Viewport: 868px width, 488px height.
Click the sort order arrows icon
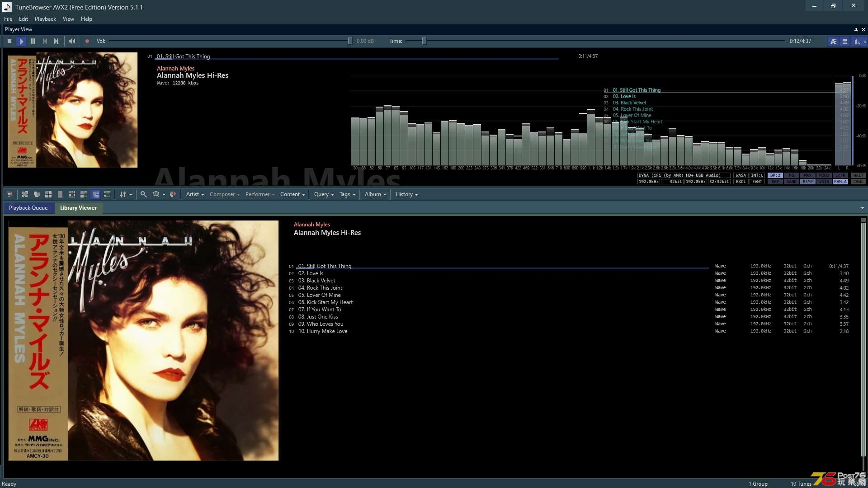123,194
